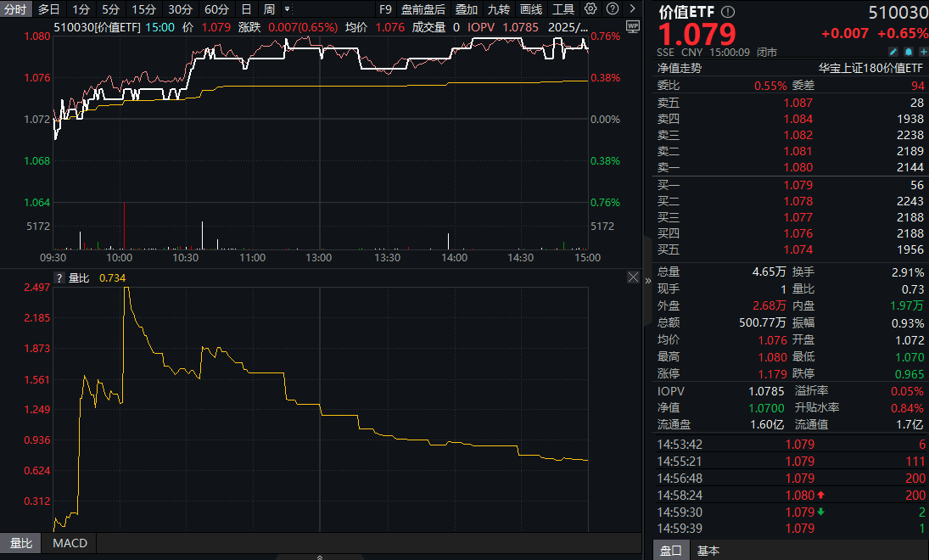Switch to 周 weekly chart
Viewport: 929px width, 560px height.
[x=269, y=8]
